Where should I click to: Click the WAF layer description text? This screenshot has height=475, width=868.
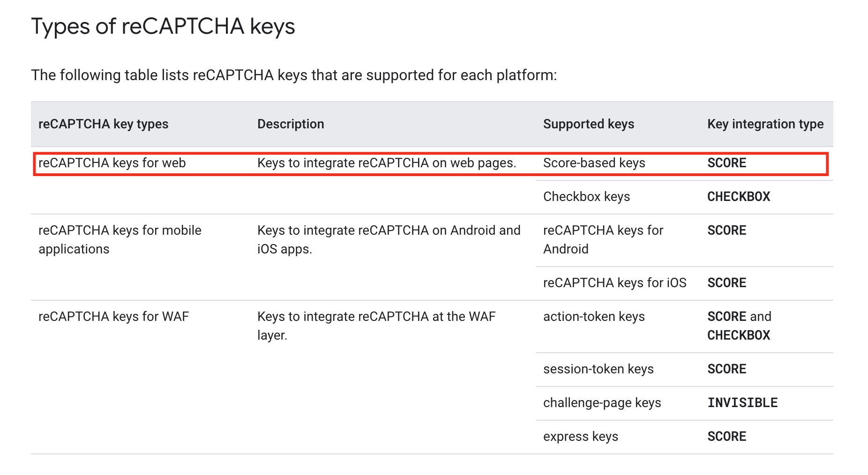[376, 326]
